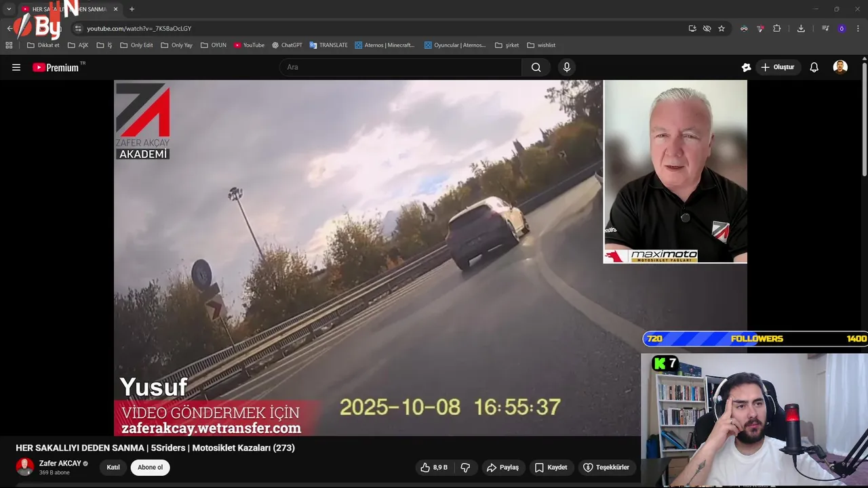Open the media control playlist icon
868x488 pixels.
825,28
